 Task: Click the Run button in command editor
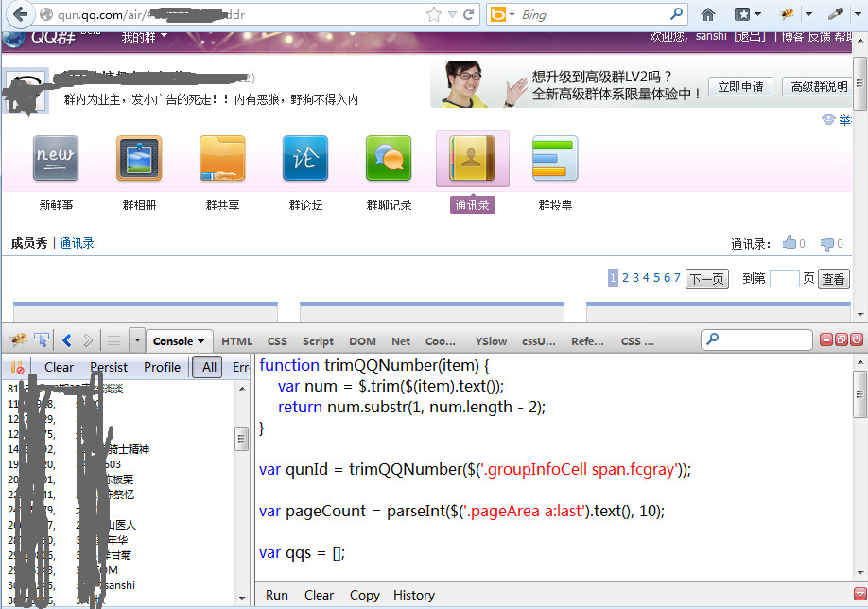tap(277, 595)
